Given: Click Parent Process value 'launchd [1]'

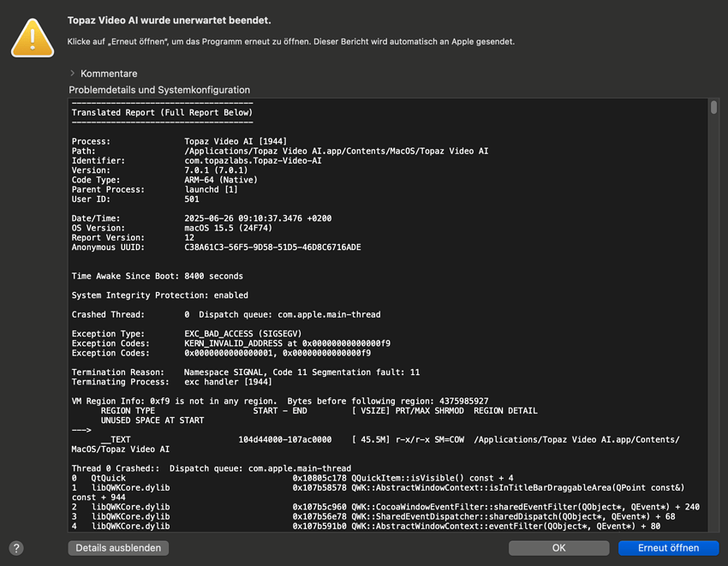Looking at the screenshot, I should click(x=211, y=189).
